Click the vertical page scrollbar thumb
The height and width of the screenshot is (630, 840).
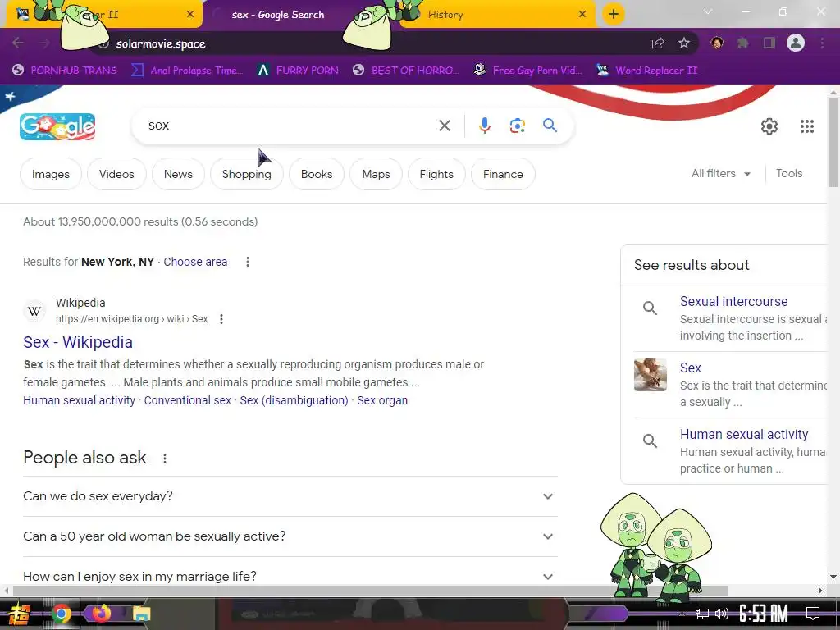pos(833,143)
